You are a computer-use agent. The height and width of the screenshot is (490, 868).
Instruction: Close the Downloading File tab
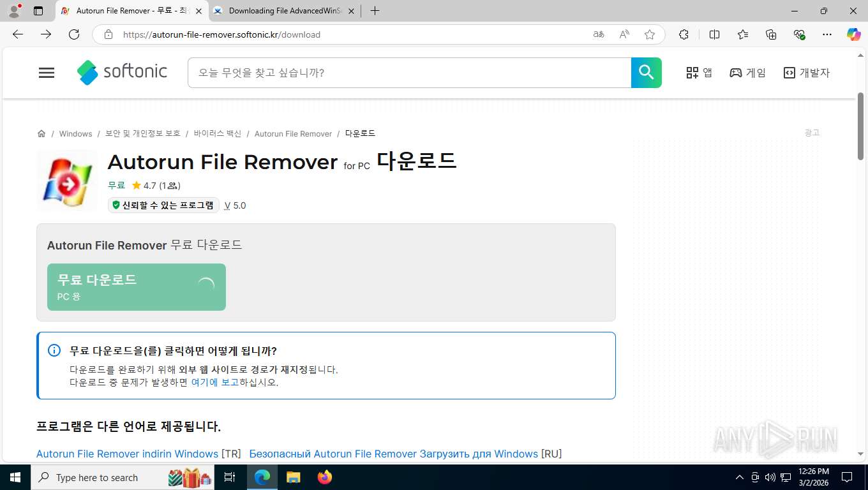pyautogui.click(x=351, y=11)
